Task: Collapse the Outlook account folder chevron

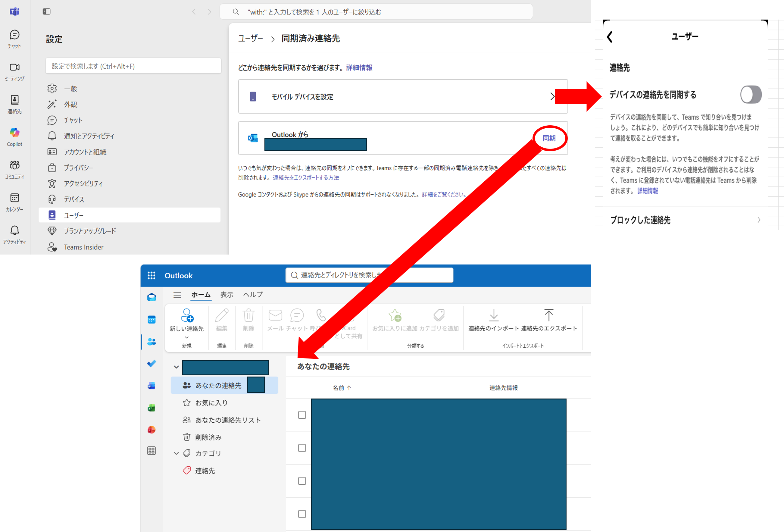Action: [176, 367]
